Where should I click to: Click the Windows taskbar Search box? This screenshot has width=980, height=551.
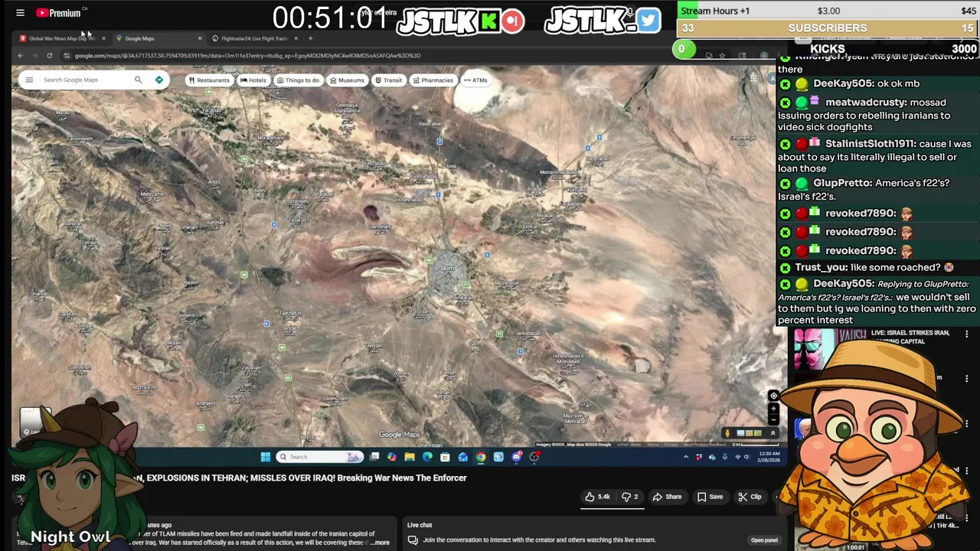319,457
